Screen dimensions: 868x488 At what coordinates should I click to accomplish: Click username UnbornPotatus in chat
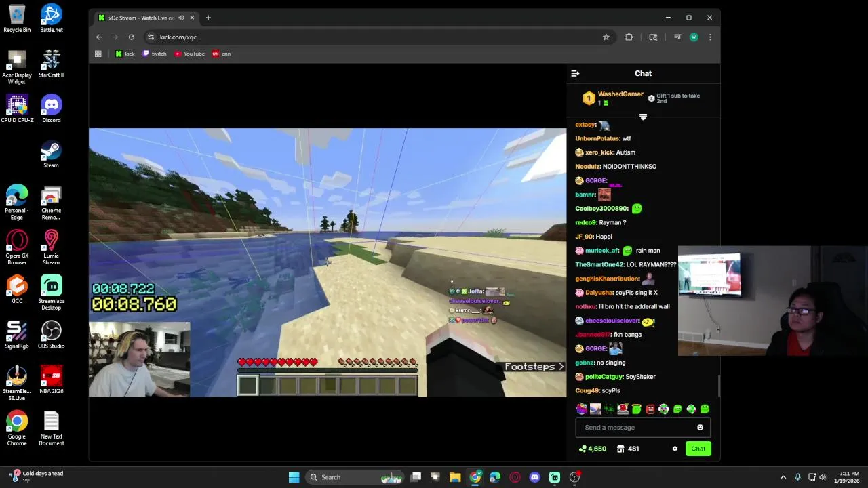tap(597, 138)
